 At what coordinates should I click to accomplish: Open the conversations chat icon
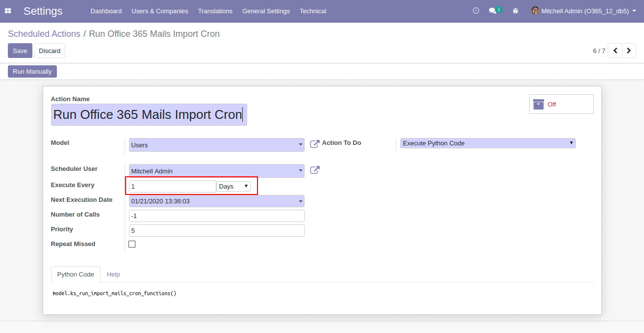click(x=493, y=11)
